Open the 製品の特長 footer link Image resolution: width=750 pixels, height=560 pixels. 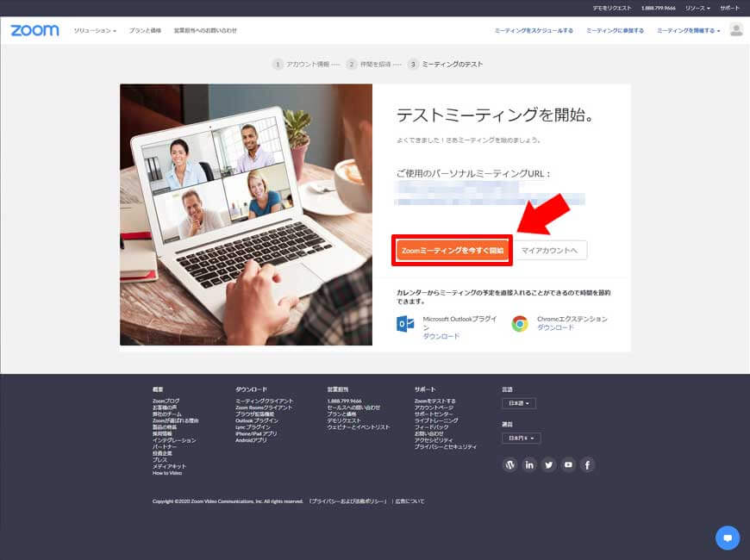[165, 427]
